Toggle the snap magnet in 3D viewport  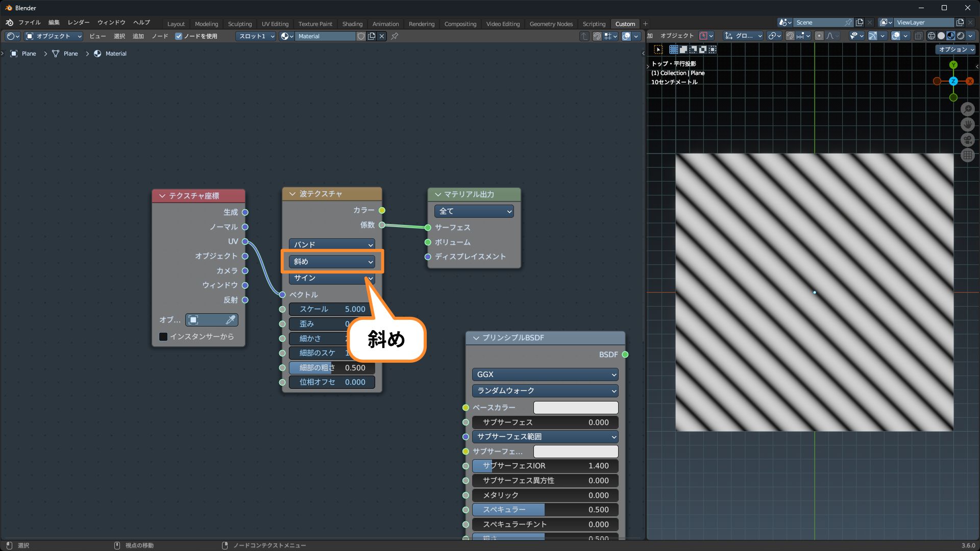tap(790, 36)
